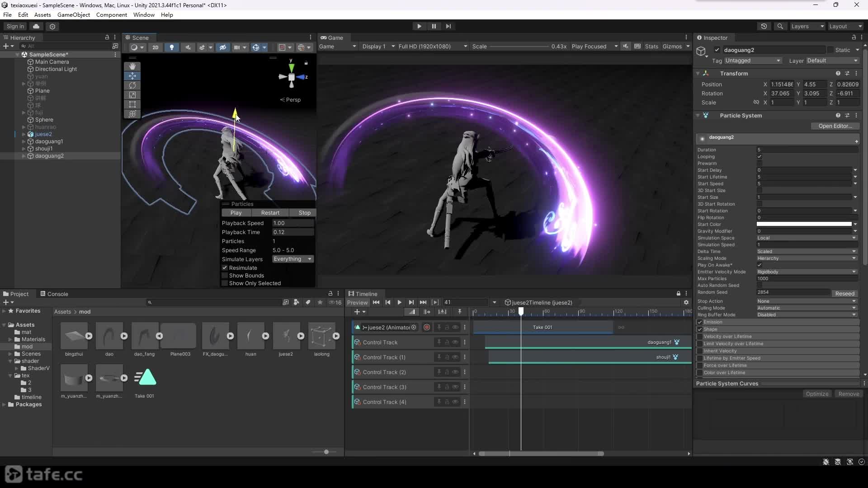This screenshot has width=868, height=488.
Task: Click the editor Step button
Action: click(448, 26)
